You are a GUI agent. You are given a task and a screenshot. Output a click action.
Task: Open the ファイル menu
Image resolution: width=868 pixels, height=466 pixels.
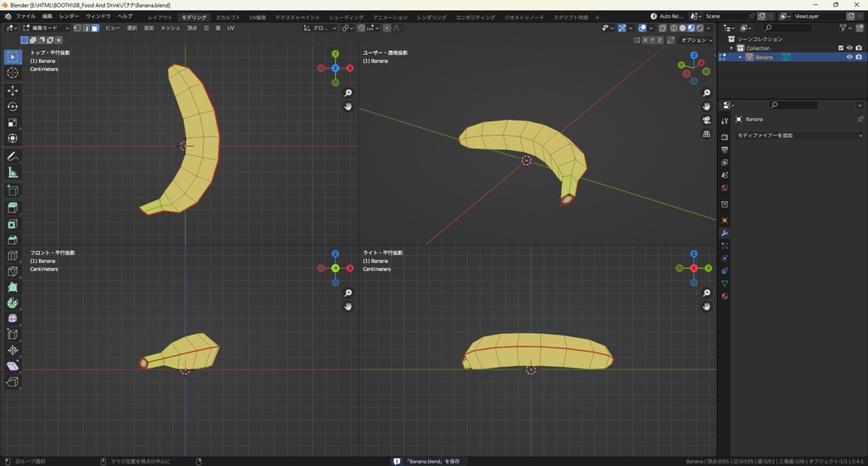point(26,16)
